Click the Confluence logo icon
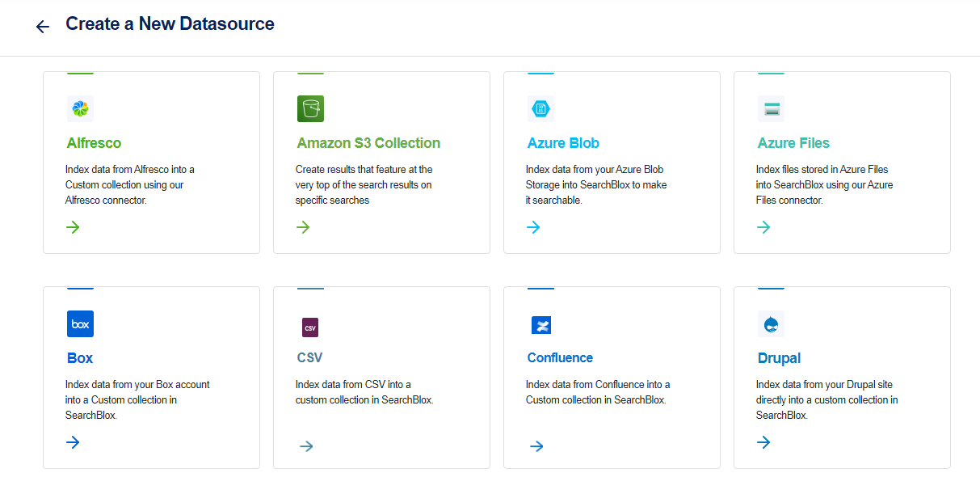The image size is (980, 490). 540,326
